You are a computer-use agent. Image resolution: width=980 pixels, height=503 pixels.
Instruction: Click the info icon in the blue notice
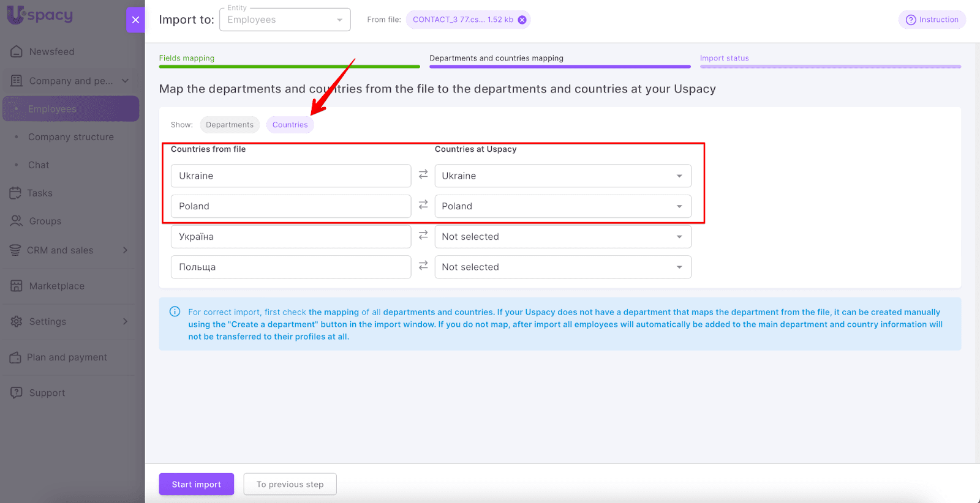(175, 311)
